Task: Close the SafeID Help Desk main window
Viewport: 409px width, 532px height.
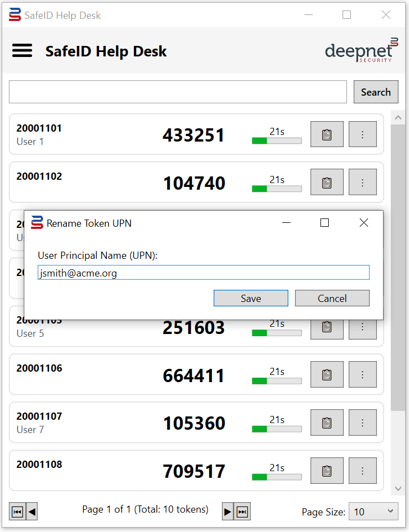Action: [x=386, y=14]
